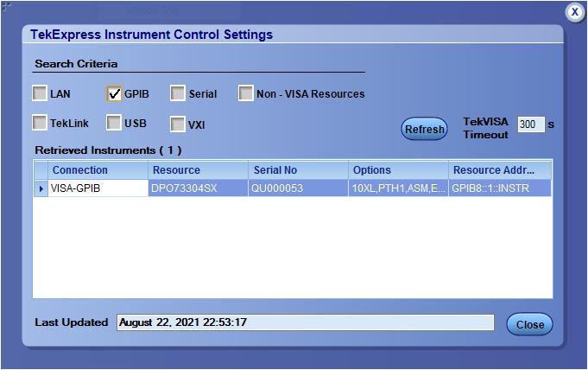Enable the Serial search checkbox
Viewport: 588px width, 370px height.
tap(178, 93)
